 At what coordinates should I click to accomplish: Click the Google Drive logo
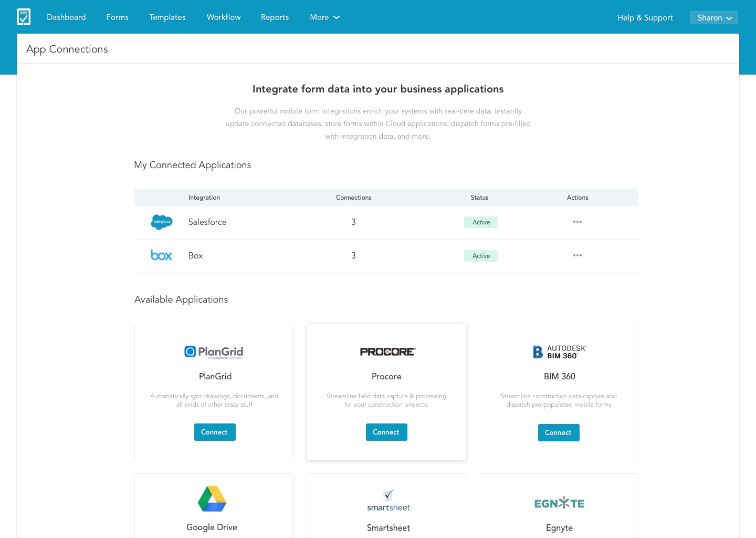pos(212,499)
